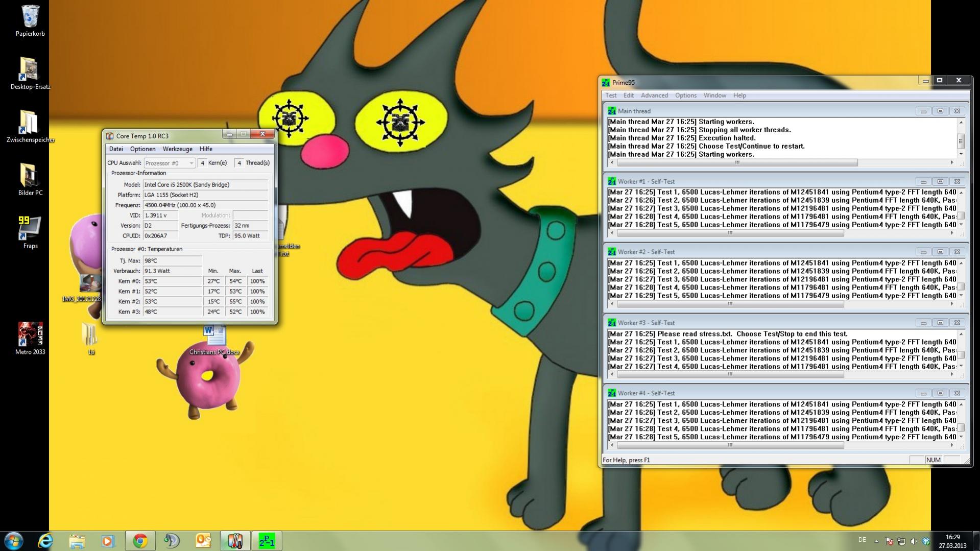
Task: Click the Frequenz field showing 4500.04MHz
Action: [x=205, y=205]
